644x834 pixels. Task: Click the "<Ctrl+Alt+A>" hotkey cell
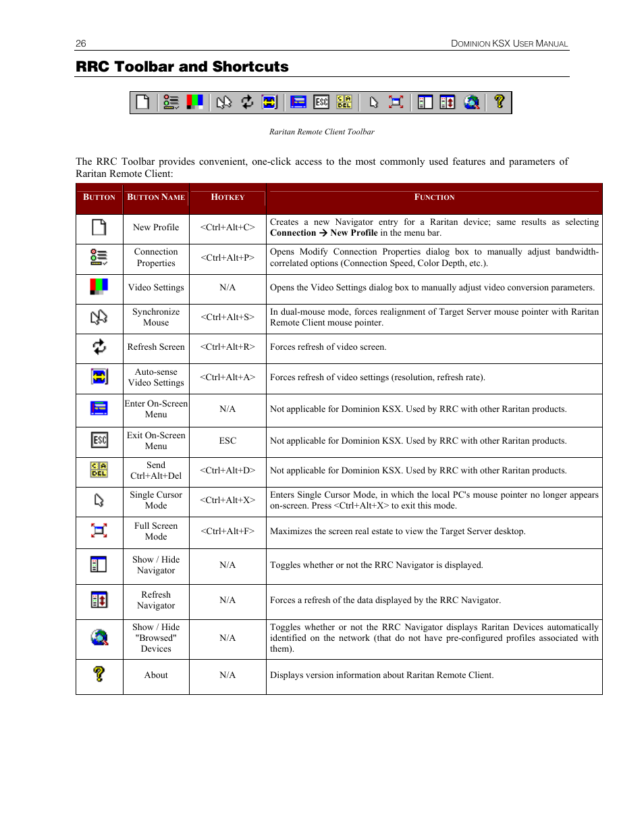[x=227, y=377]
